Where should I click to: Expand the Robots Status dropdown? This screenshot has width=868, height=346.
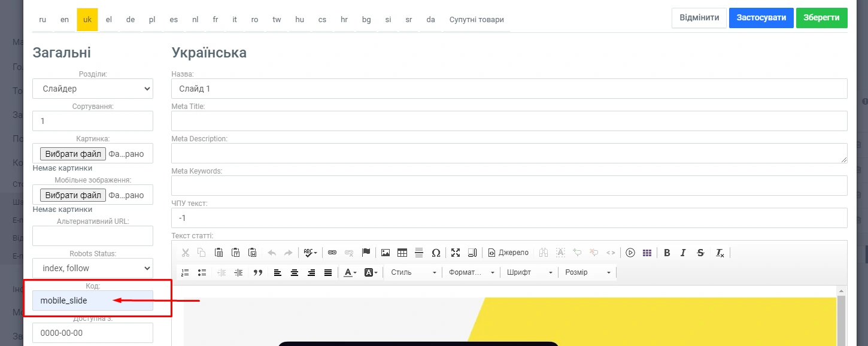coord(93,268)
